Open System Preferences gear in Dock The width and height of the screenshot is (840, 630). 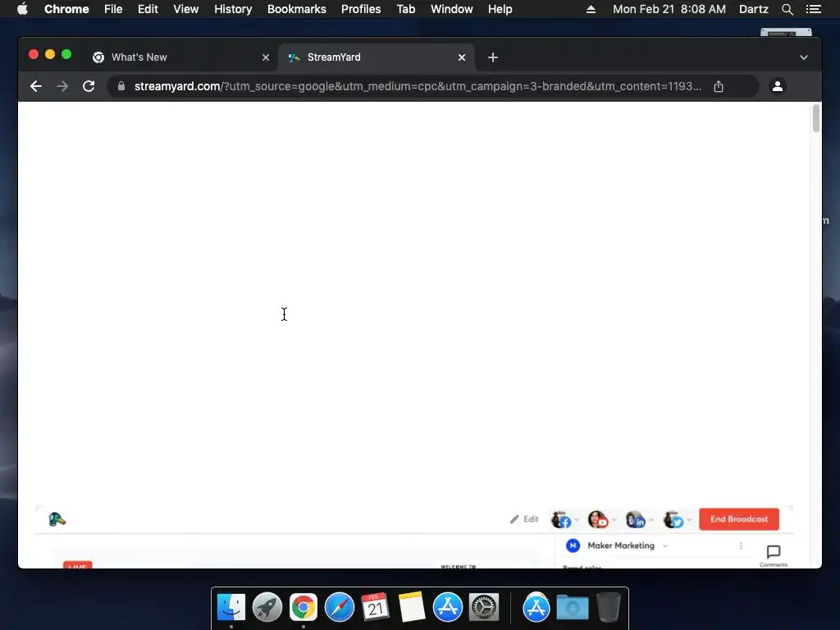click(484, 607)
